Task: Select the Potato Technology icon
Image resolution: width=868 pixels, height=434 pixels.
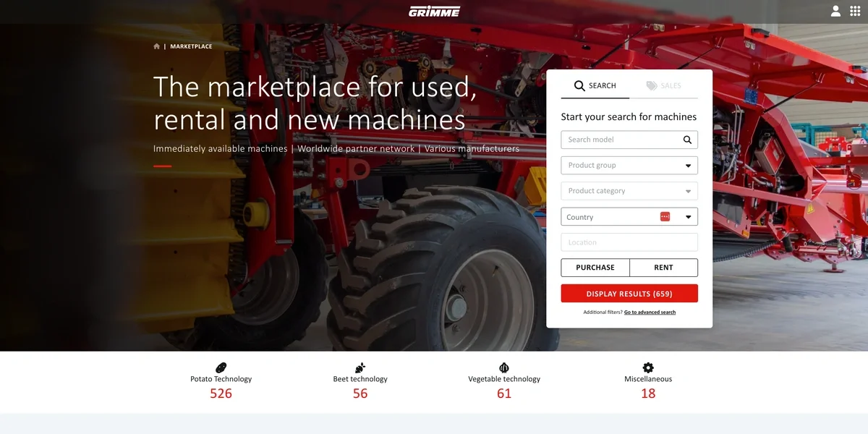Action: (221, 367)
